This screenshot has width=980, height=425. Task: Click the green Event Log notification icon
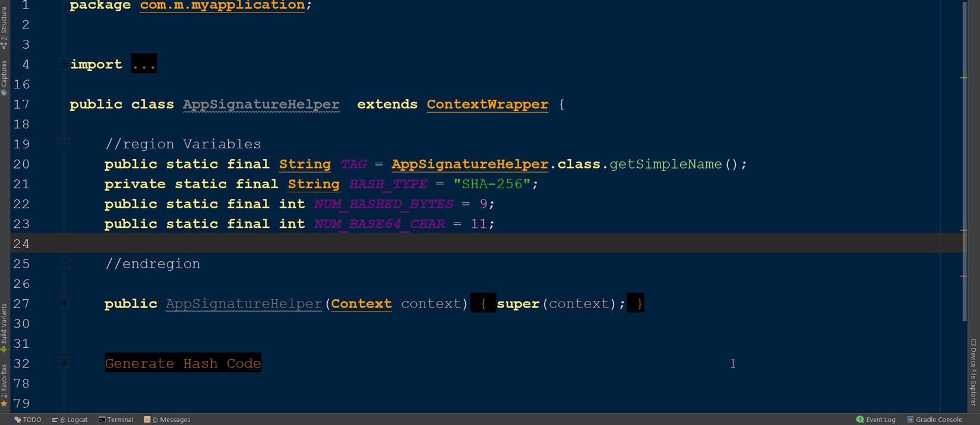pyautogui.click(x=859, y=420)
